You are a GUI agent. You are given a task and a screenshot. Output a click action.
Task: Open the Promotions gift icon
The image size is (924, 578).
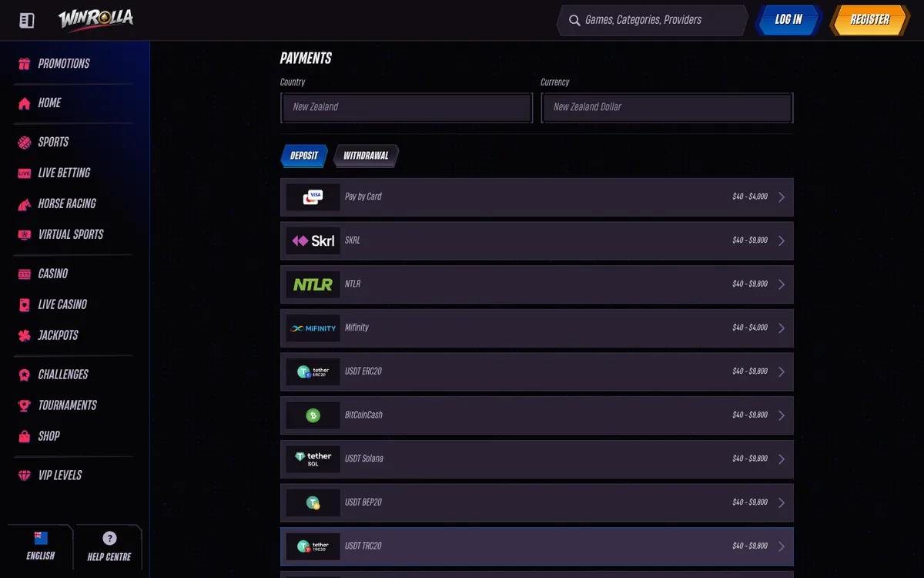pos(25,64)
